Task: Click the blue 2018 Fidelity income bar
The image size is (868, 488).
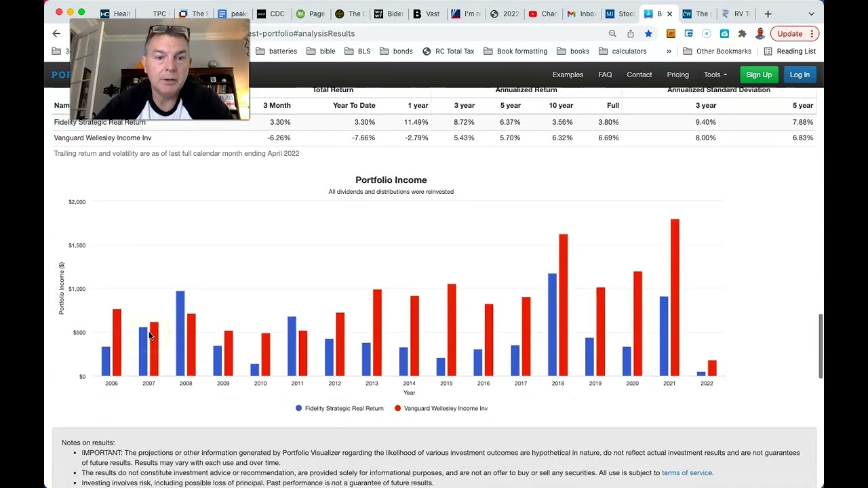Action: [x=552, y=325]
